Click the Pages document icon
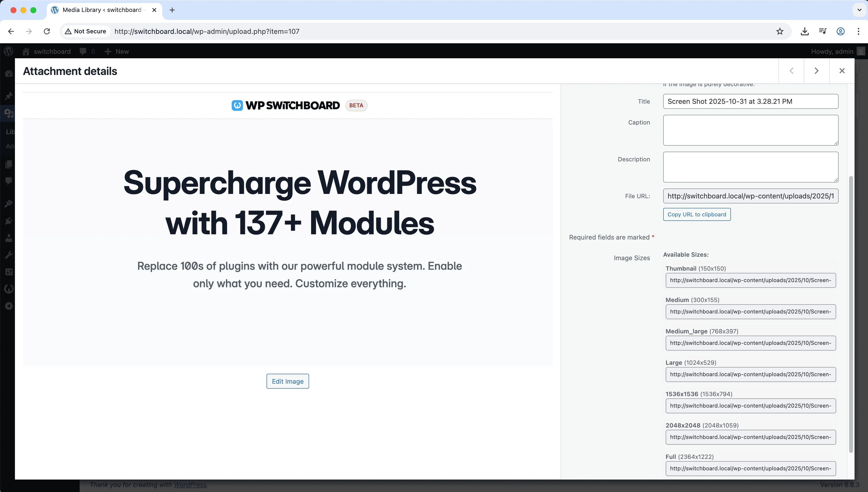 coord(9,164)
